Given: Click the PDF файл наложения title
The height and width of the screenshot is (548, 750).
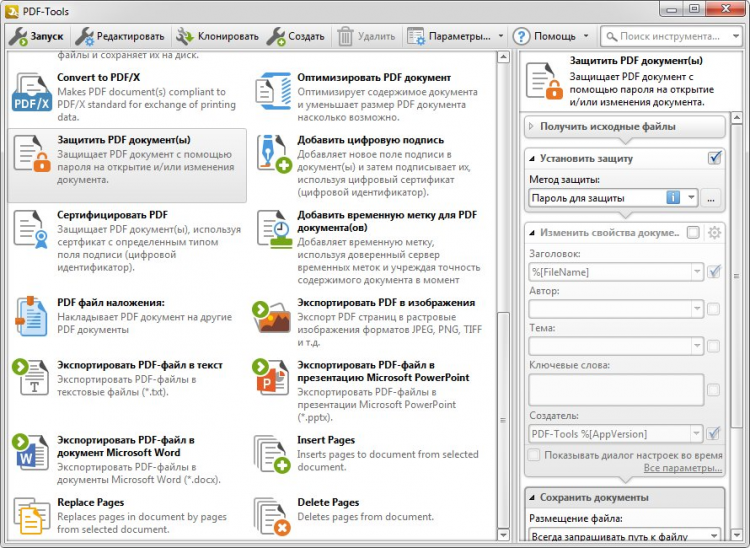Looking at the screenshot, I should pyautogui.click(x=111, y=303).
